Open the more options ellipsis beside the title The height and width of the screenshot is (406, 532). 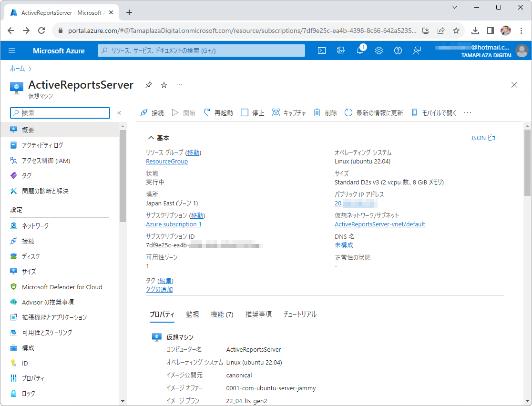179,85
